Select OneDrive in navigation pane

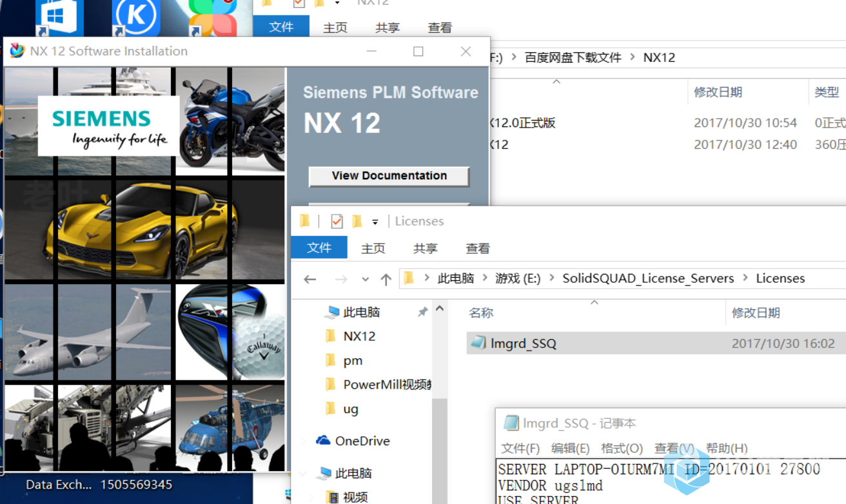tap(362, 441)
